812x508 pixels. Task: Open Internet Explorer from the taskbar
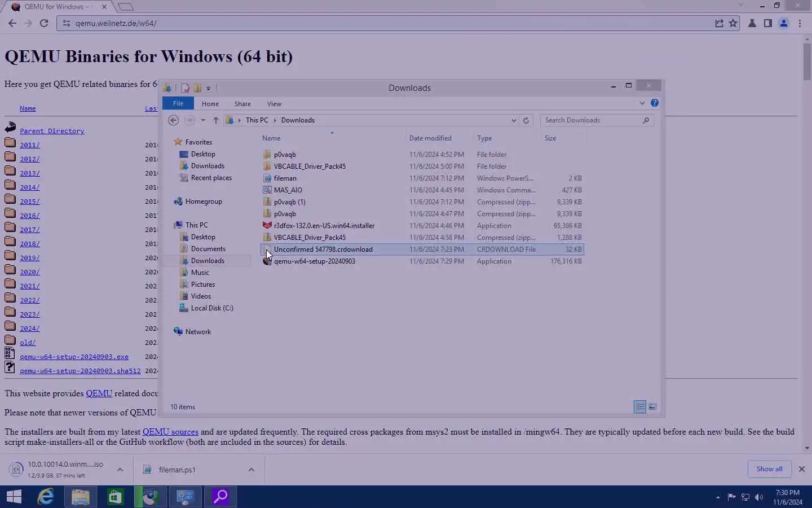click(x=46, y=497)
